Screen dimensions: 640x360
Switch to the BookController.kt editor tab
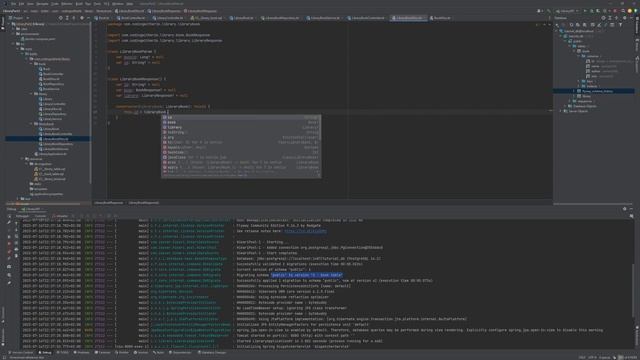tap(131, 18)
